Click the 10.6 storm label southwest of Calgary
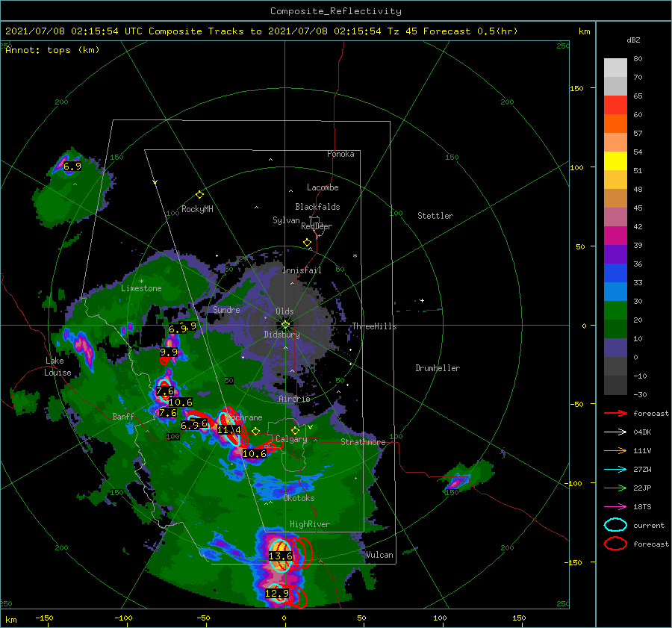Image resolution: width=672 pixels, height=628 pixels. tap(254, 453)
